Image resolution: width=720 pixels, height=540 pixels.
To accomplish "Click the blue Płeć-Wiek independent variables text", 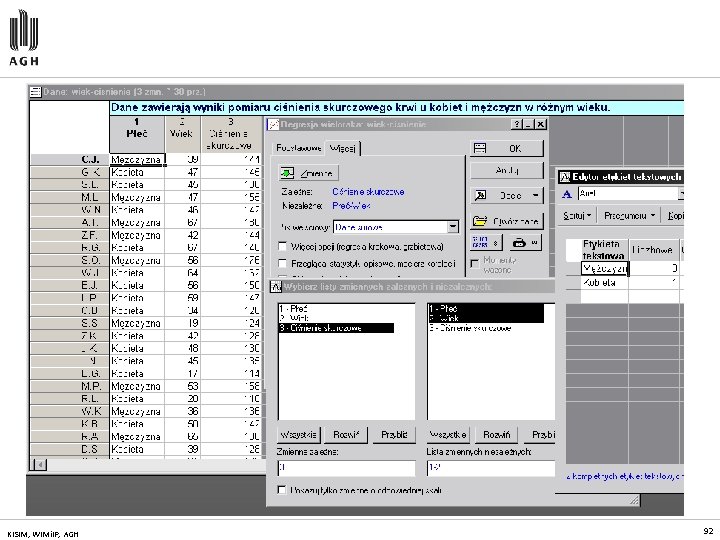I will click(x=351, y=206).
